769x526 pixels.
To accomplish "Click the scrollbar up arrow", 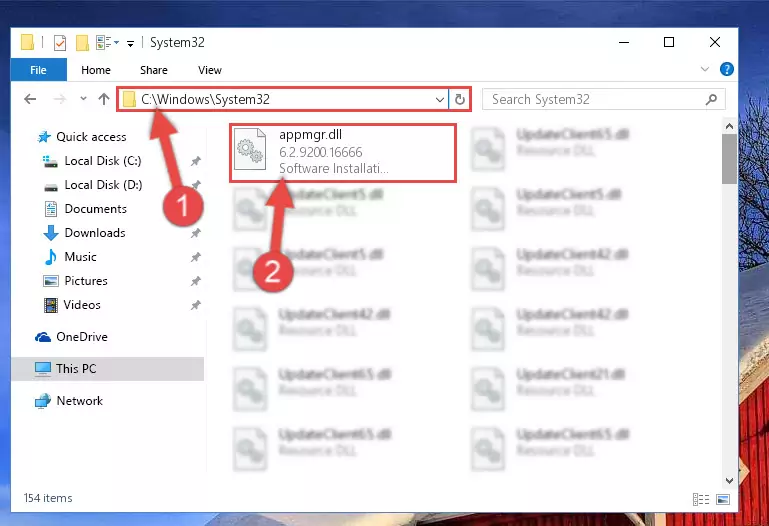I will point(729,126).
